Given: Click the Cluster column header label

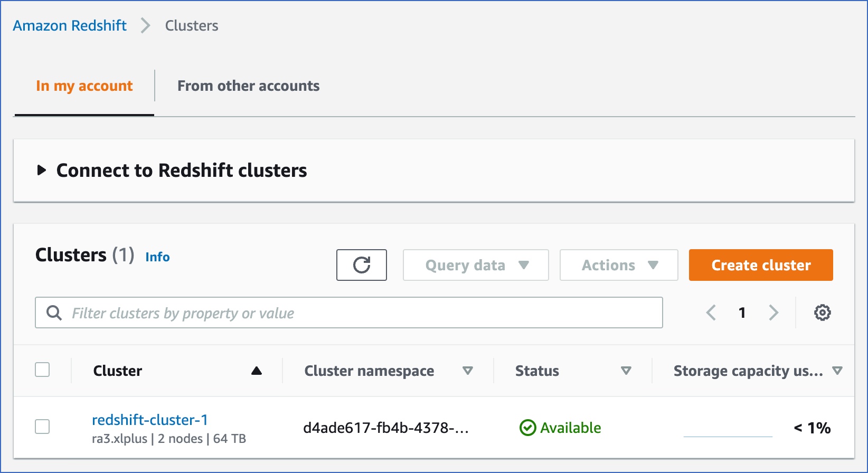Looking at the screenshot, I should tap(118, 371).
